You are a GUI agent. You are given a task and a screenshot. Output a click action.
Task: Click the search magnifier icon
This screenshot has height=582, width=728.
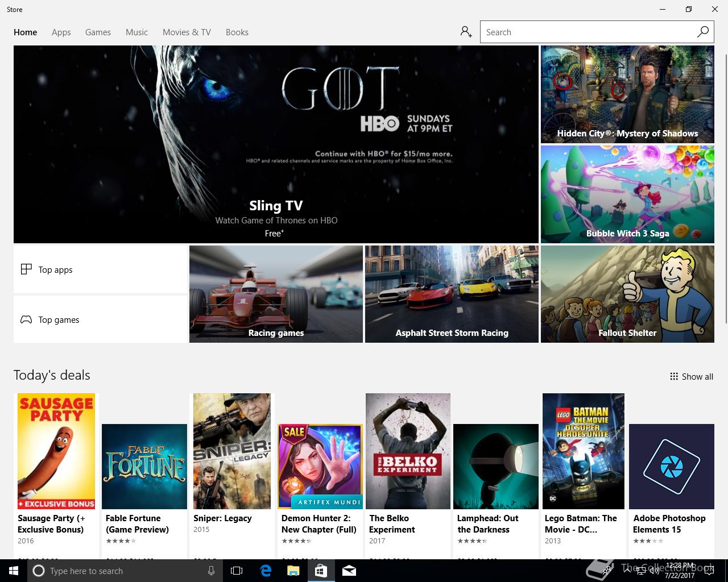pos(703,32)
